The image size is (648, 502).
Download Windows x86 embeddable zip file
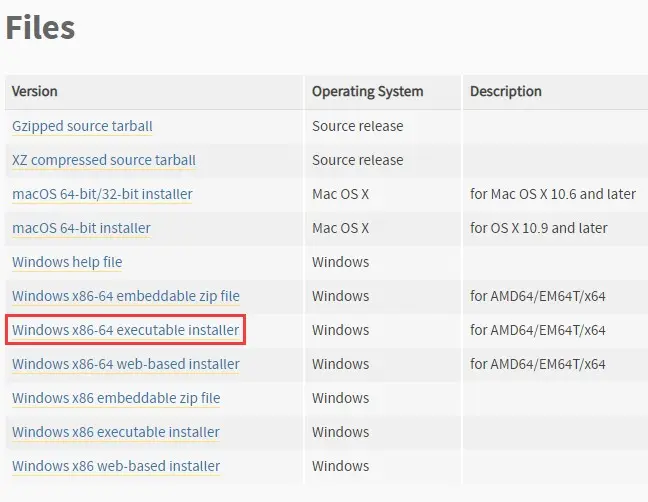[116, 398]
